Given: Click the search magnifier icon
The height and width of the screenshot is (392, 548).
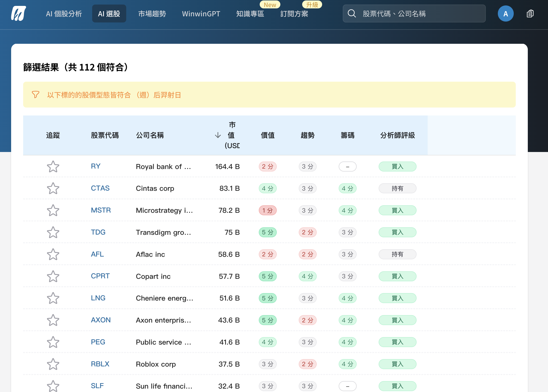Looking at the screenshot, I should pos(352,14).
